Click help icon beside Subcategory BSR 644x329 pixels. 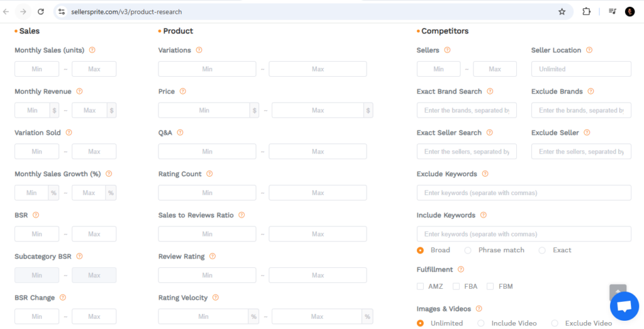click(x=79, y=256)
